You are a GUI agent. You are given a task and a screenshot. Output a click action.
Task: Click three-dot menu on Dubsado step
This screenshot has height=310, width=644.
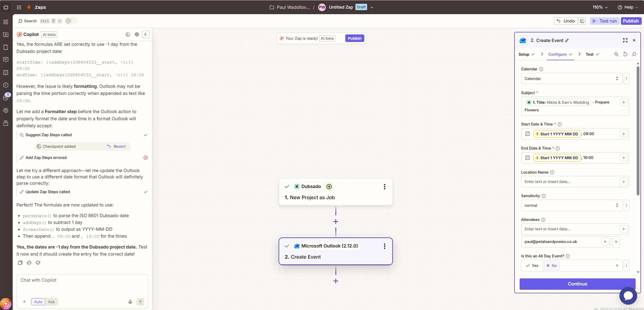(384, 187)
